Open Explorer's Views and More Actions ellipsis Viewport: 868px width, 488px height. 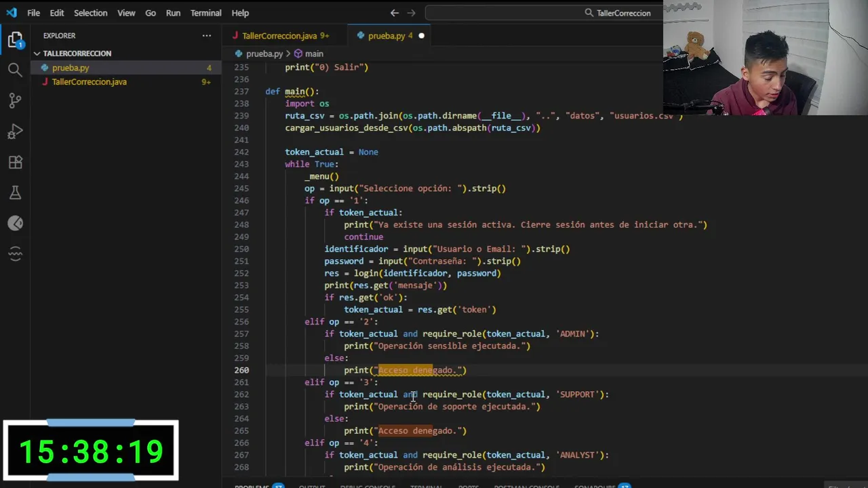click(206, 35)
